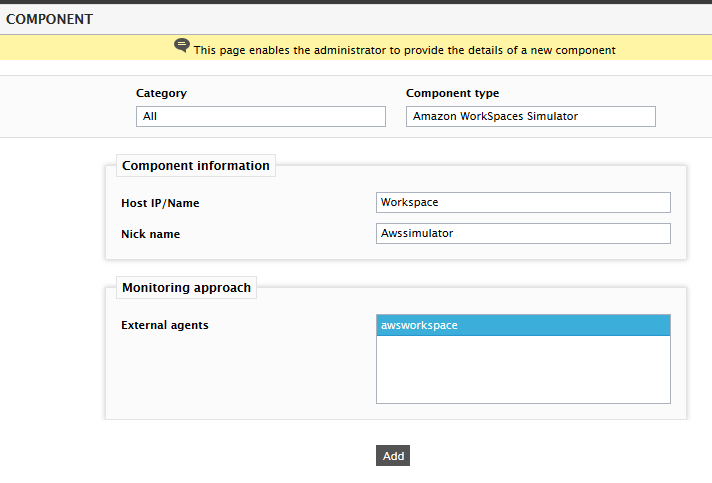Click the Host IP/Name label
The image size is (712, 483).
(160, 203)
